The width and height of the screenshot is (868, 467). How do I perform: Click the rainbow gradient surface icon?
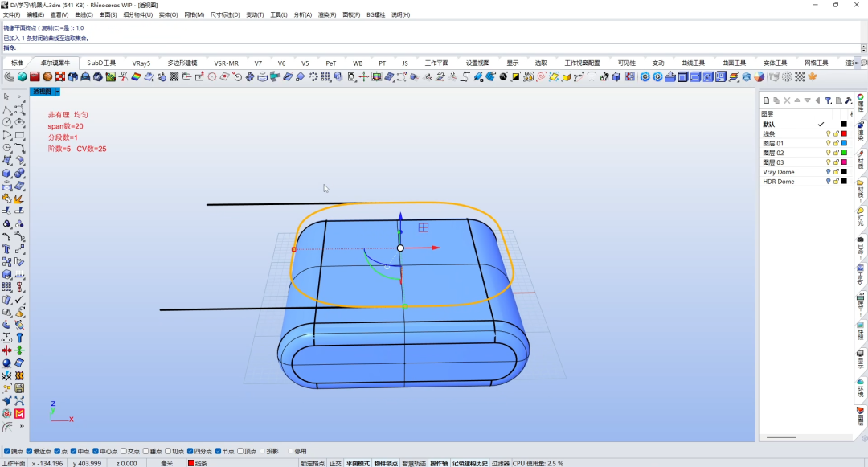(136, 77)
